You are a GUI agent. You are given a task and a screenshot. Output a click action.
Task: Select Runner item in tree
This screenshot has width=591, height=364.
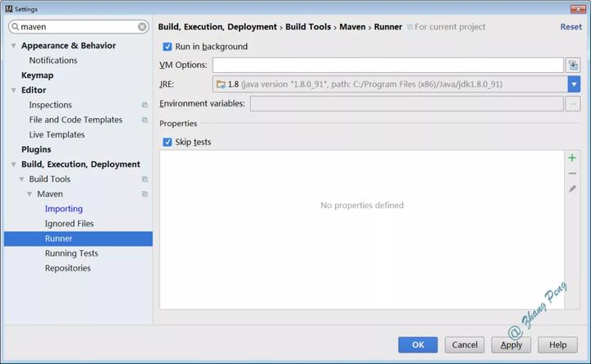point(78,239)
